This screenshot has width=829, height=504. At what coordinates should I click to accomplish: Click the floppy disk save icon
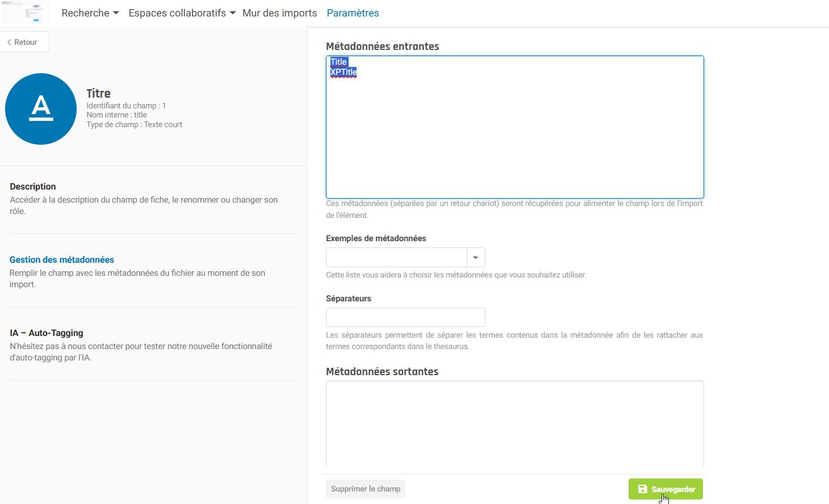click(x=642, y=489)
